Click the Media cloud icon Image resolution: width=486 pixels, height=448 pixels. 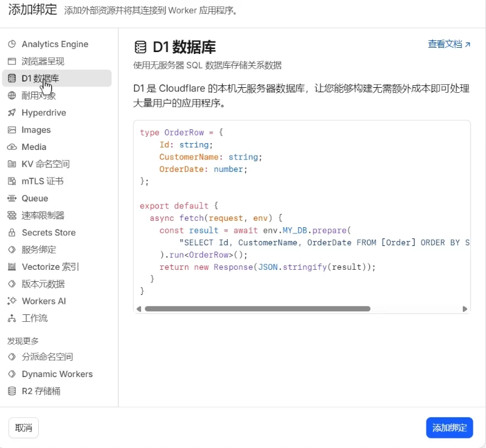pos(11,147)
